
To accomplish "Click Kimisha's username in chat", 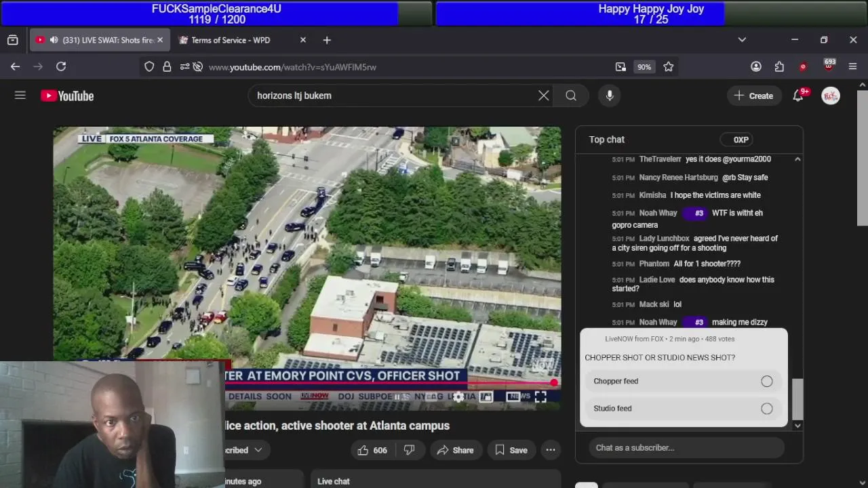I will [x=652, y=195].
